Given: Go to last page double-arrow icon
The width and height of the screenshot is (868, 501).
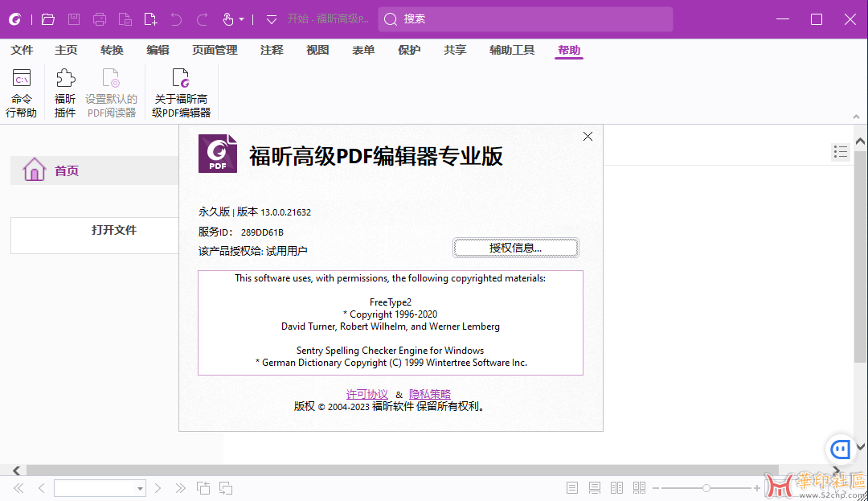Looking at the screenshot, I should (181, 488).
